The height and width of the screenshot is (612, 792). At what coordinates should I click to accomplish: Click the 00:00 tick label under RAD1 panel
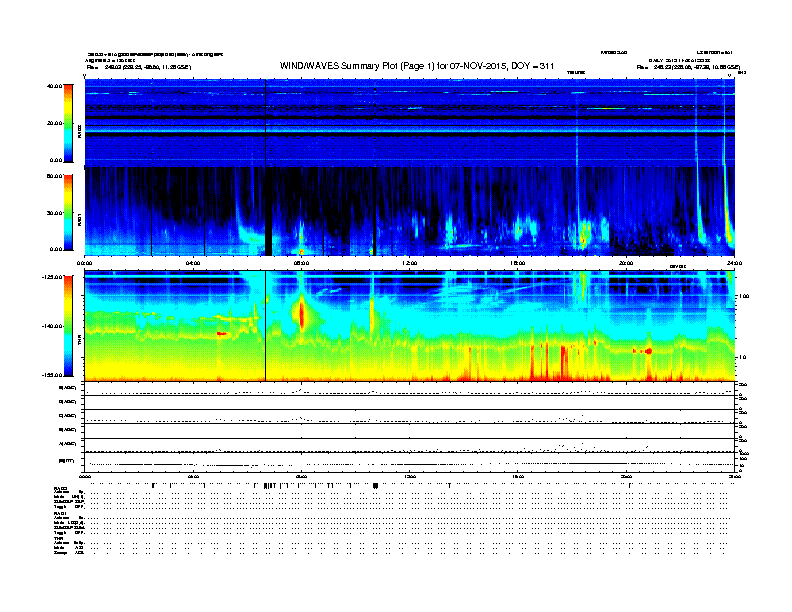(x=84, y=263)
